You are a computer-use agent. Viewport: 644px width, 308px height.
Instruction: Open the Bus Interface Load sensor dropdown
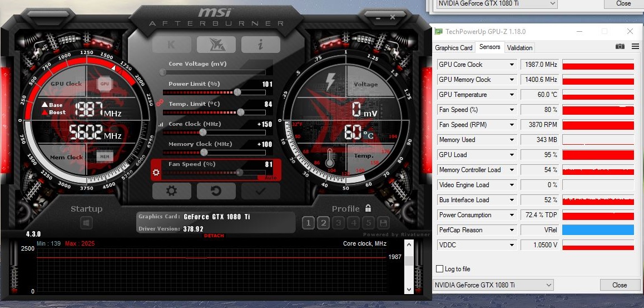click(512, 201)
